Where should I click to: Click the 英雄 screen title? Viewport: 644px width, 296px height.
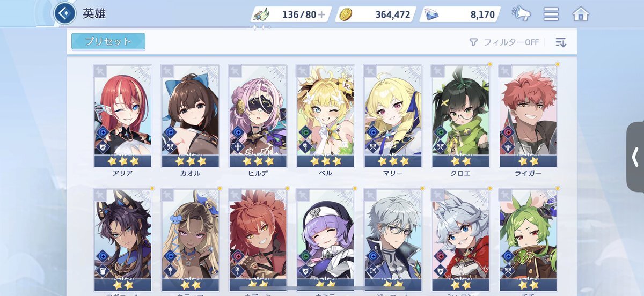[94, 14]
